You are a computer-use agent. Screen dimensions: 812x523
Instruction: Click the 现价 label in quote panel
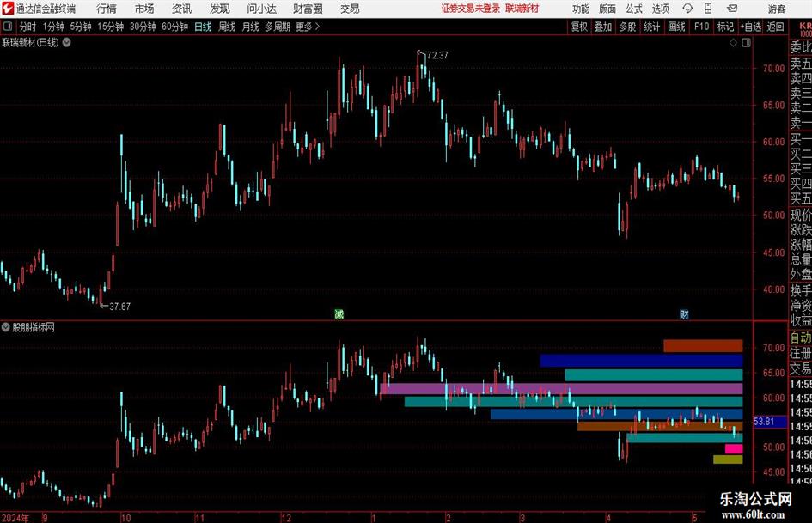pyautogui.click(x=801, y=215)
